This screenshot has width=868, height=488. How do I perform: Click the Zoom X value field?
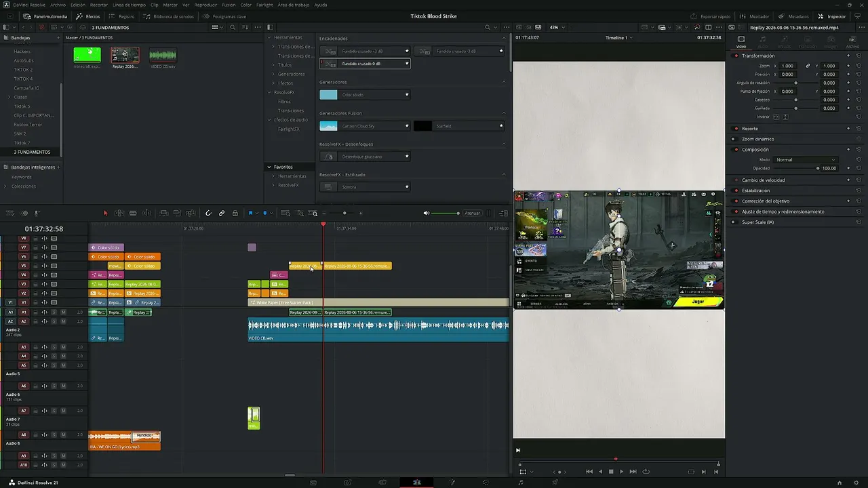(788, 66)
